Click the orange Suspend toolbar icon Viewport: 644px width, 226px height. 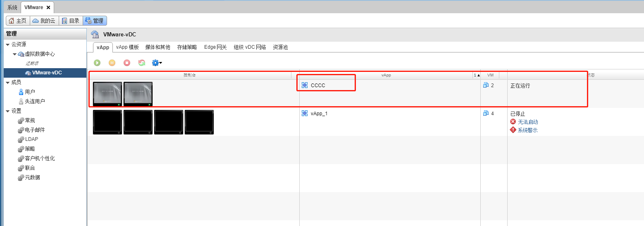112,63
